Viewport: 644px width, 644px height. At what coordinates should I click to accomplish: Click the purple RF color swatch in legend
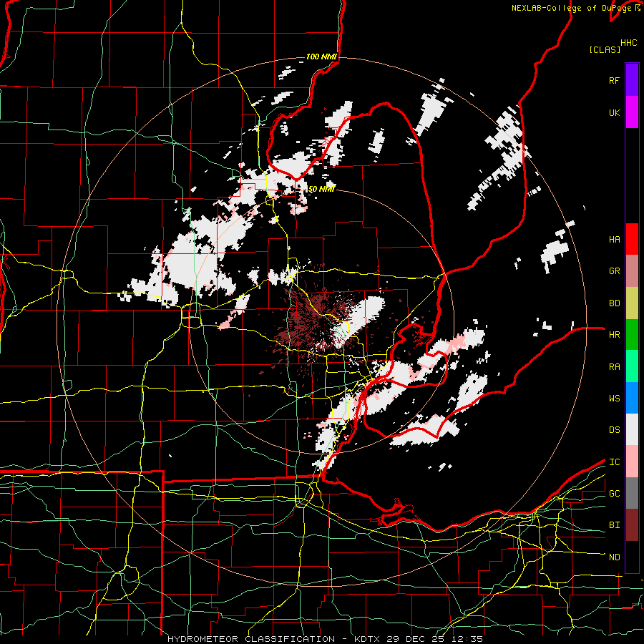(x=632, y=80)
